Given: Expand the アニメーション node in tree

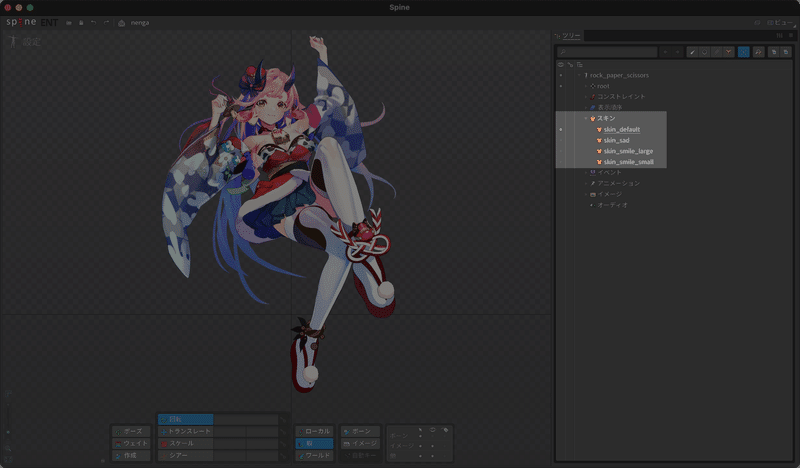Looking at the screenshot, I should click(x=586, y=183).
